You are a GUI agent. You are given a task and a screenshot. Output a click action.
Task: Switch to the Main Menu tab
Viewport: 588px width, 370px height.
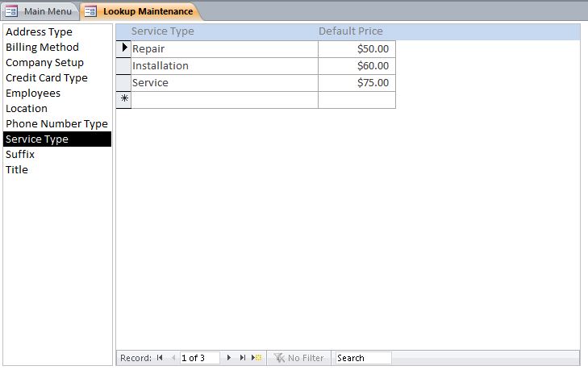(40, 11)
